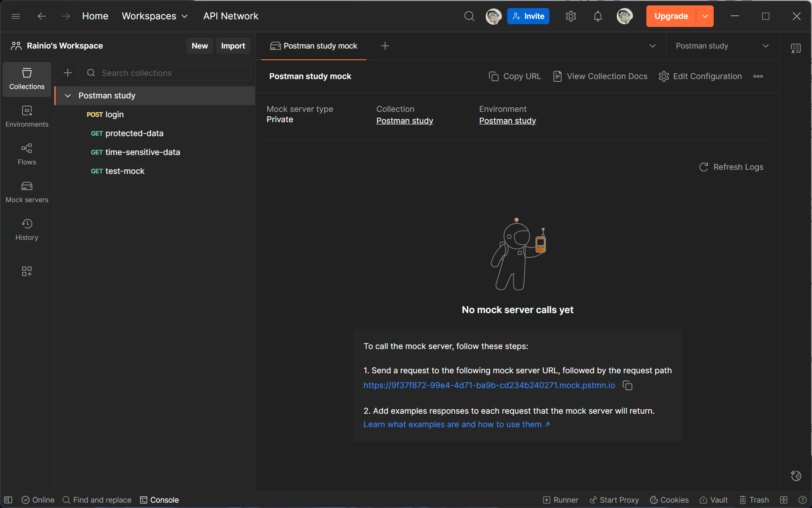This screenshot has height=508, width=812.
Task: Collapse the Postman study collection
Action: (x=68, y=96)
